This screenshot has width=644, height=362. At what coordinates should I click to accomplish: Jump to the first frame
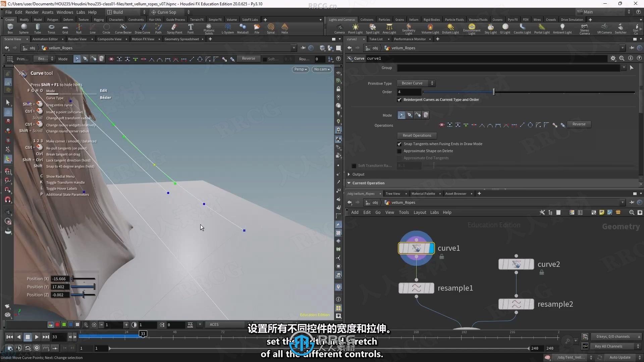pos(10,337)
